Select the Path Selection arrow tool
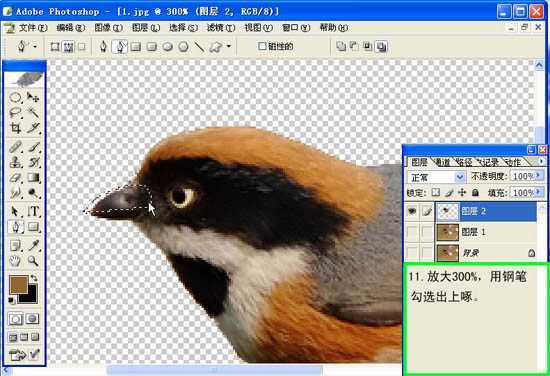The height and width of the screenshot is (376, 550). coord(15,211)
